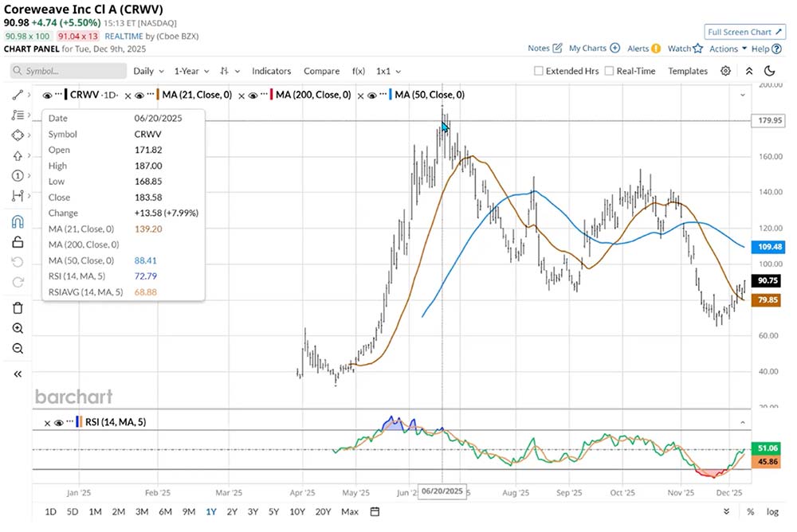Image resolution: width=797 pixels, height=532 pixels.
Task: Open the zoom-in chart tool
Action: [18, 328]
